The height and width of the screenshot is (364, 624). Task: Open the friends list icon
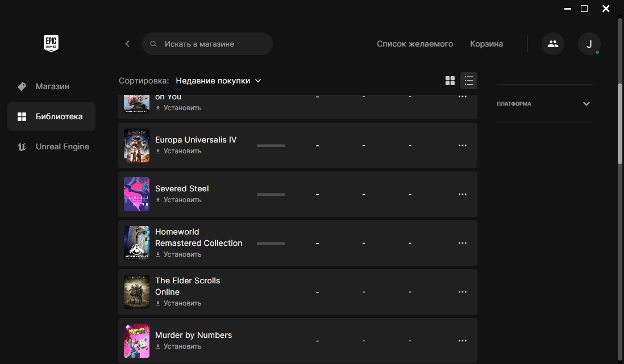tap(553, 44)
